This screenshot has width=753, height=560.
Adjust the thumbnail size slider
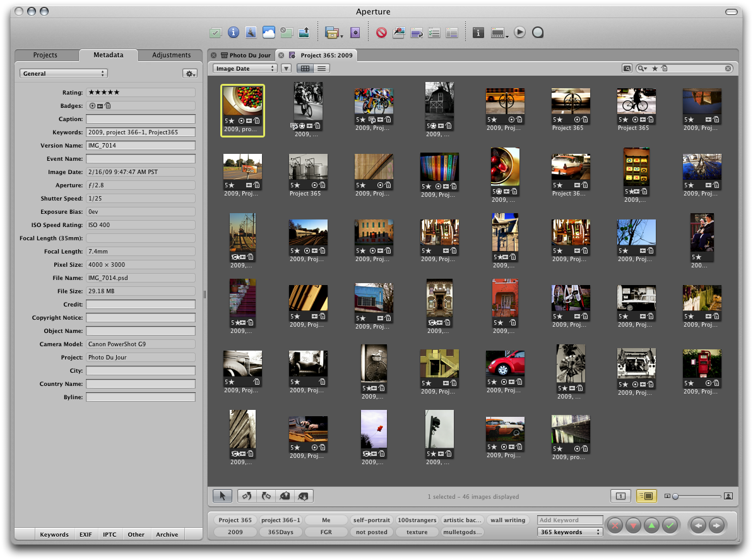(x=675, y=496)
